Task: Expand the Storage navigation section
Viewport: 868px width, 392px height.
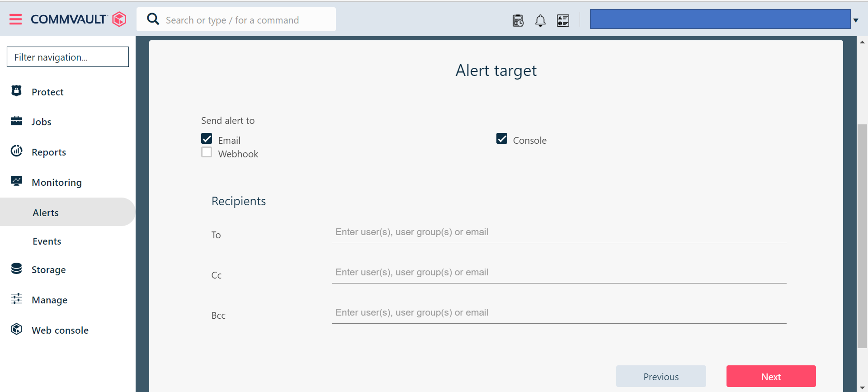Action: pos(49,270)
